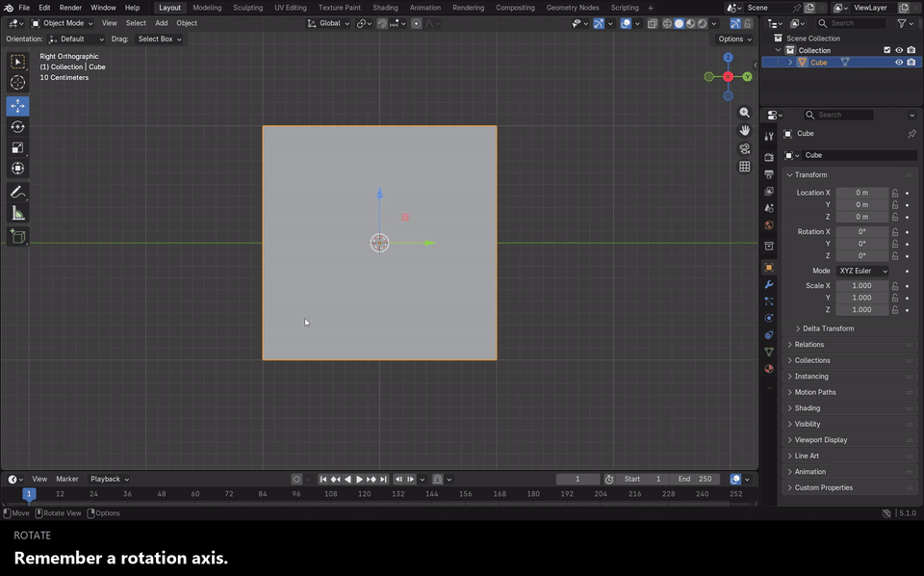This screenshot has height=576, width=924.
Task: Open the XYZ Euler rotation mode dropdown
Action: (862, 271)
